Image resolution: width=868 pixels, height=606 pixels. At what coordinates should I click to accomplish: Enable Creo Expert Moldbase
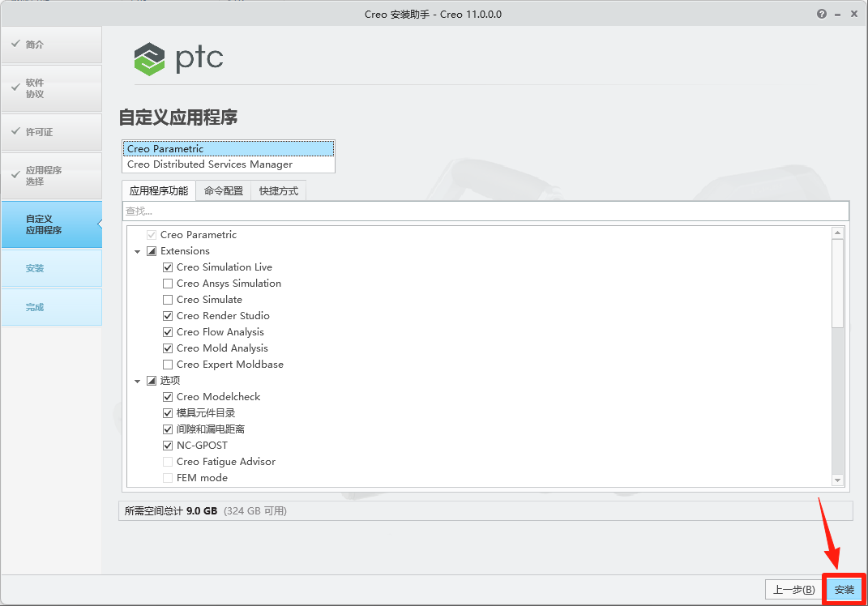(167, 364)
